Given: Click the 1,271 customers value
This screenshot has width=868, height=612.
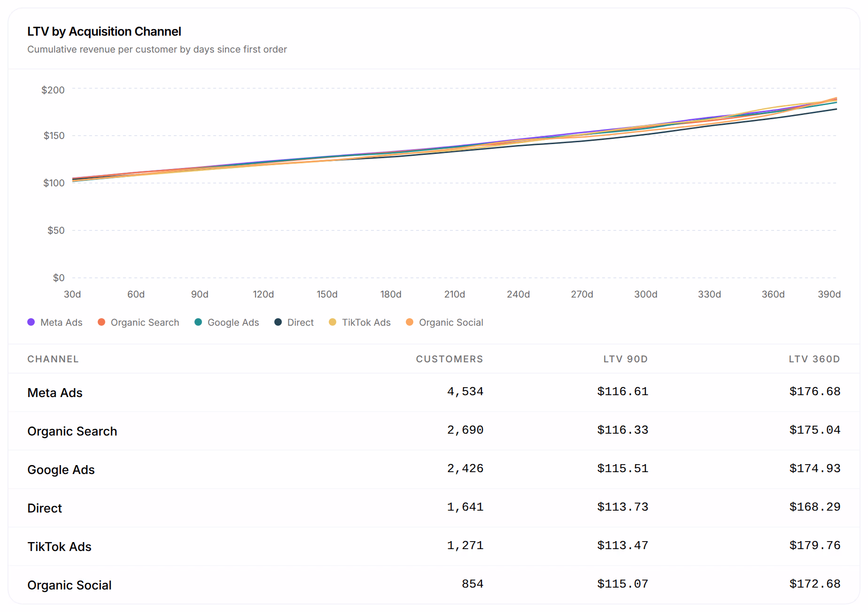Looking at the screenshot, I should click(465, 545).
